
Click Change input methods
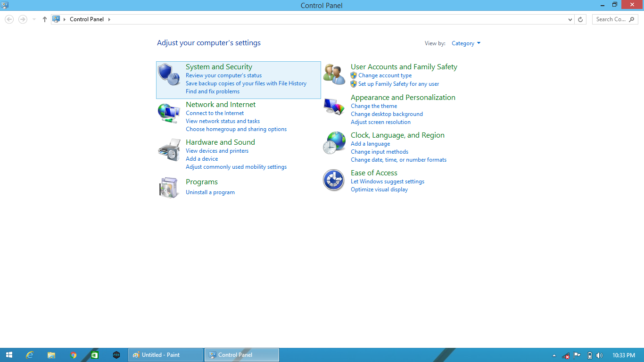tap(380, 152)
